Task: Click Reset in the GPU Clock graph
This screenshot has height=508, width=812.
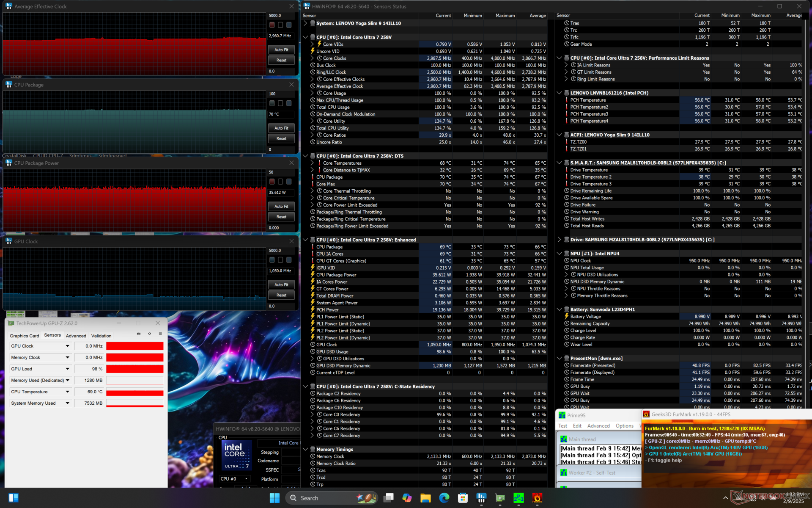Action: point(281,295)
